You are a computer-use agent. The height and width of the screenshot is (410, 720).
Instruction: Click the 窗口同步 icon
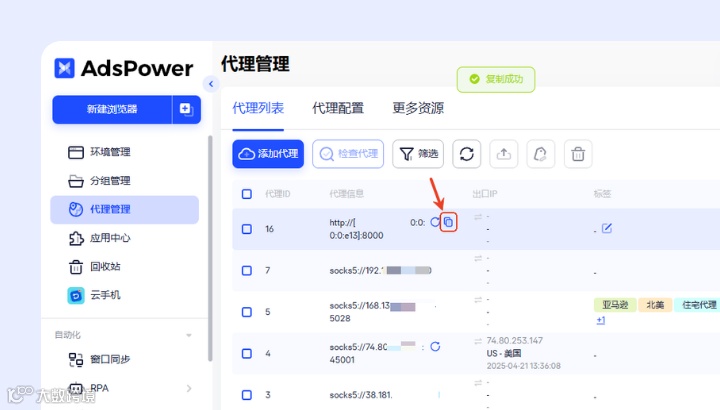tap(76, 359)
